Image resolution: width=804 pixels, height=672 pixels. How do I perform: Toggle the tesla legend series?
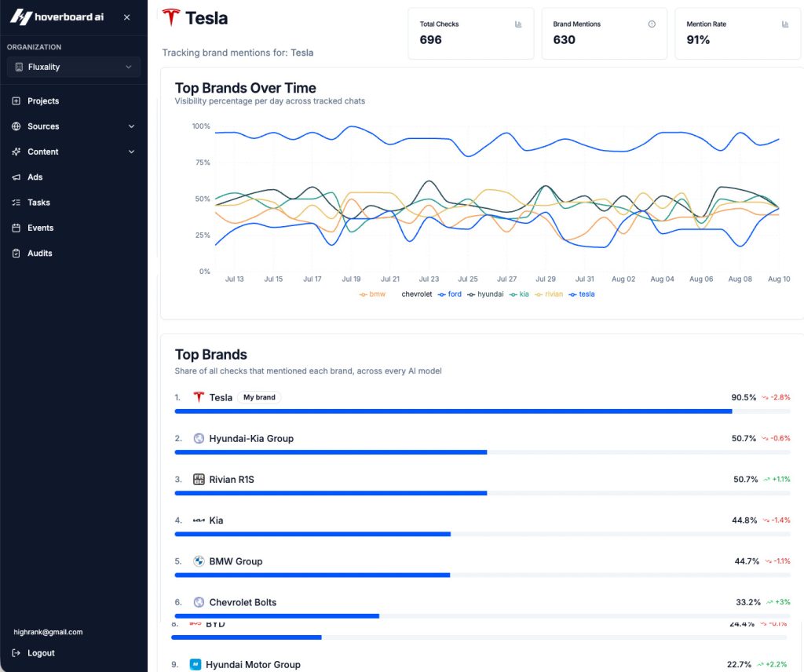click(582, 294)
